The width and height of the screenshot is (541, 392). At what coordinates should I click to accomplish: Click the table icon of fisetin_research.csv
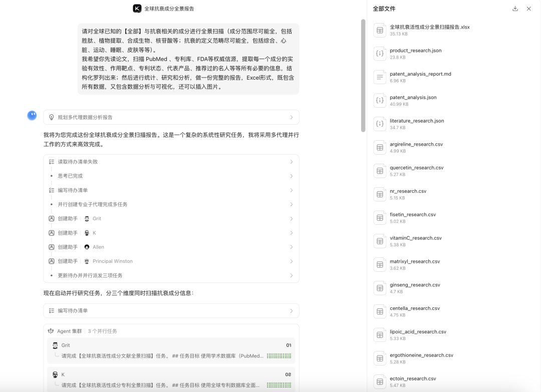(x=380, y=218)
